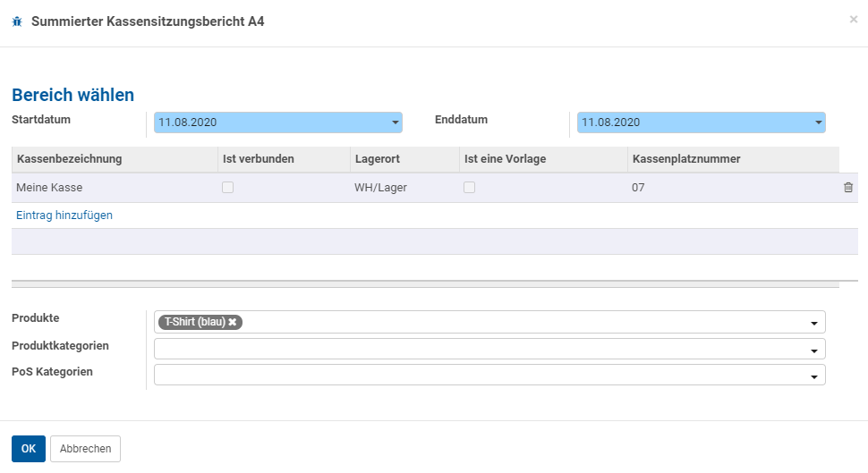
Task: Confirm the report with the OK button
Action: point(29,449)
